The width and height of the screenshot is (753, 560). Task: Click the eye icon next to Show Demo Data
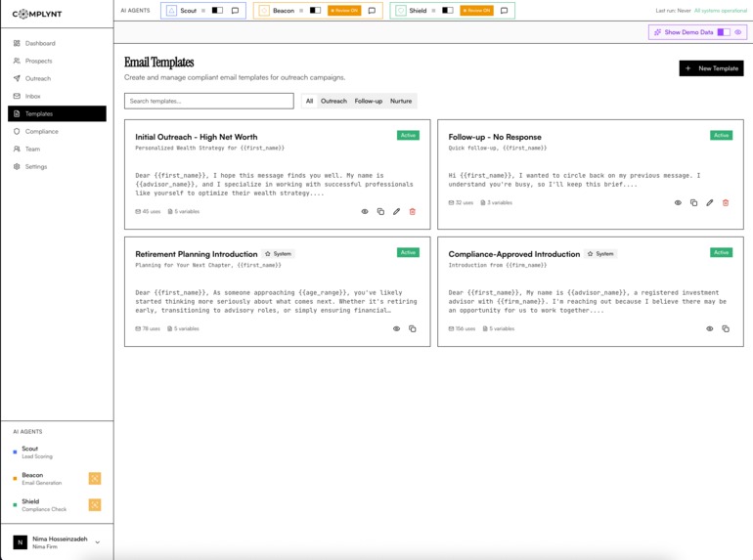pos(738,32)
